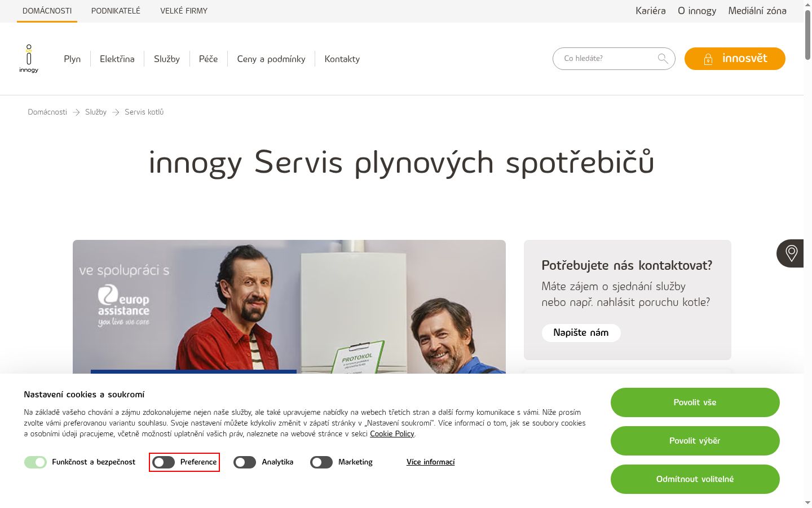Click the Povolit výběr button
Viewport: 812px width, 508px height.
click(x=695, y=441)
